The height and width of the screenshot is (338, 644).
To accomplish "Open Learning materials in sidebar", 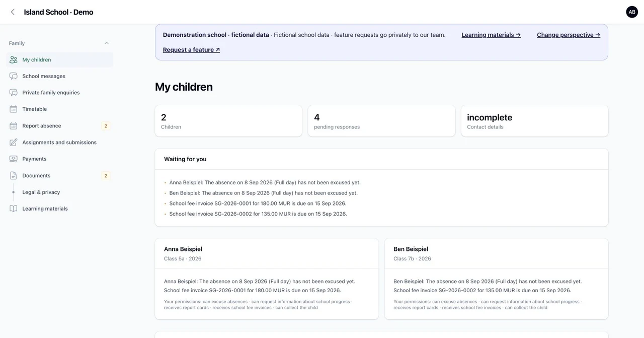I will pos(60,209).
